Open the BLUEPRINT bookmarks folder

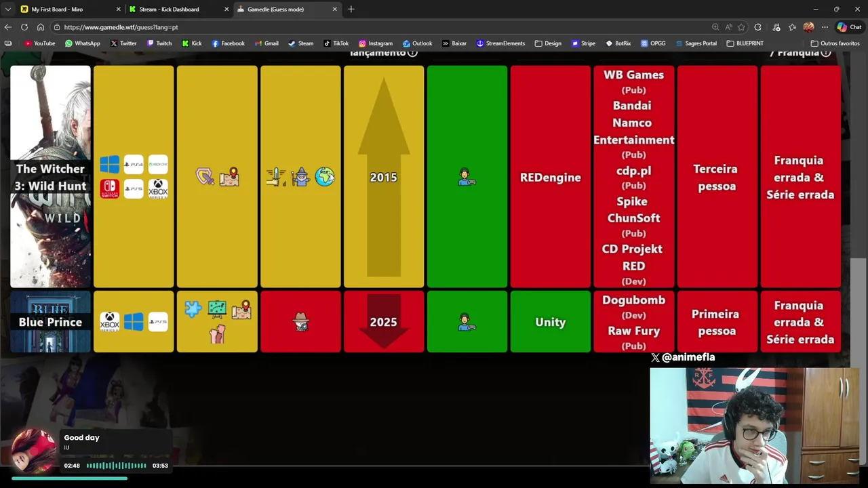(x=745, y=43)
